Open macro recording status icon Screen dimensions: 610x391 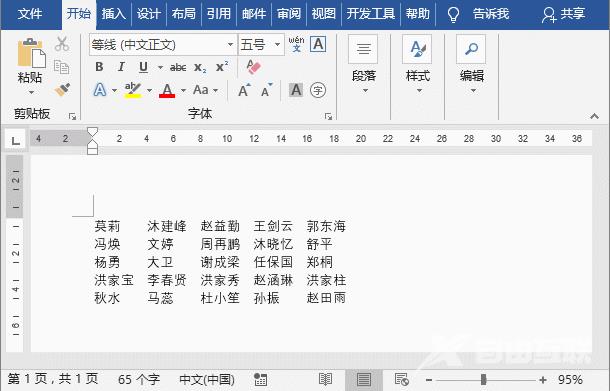coord(260,379)
